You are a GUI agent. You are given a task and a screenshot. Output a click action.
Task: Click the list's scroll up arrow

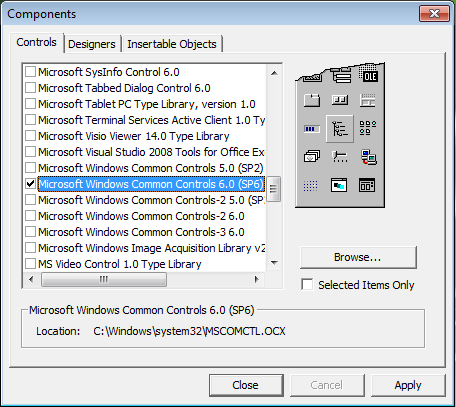coord(274,73)
